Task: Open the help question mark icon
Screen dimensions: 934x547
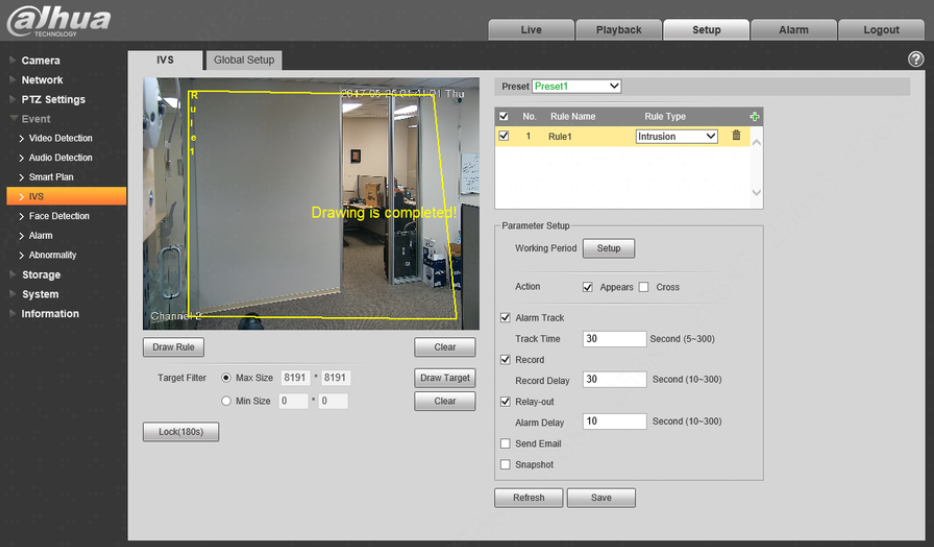Action: pos(916,59)
